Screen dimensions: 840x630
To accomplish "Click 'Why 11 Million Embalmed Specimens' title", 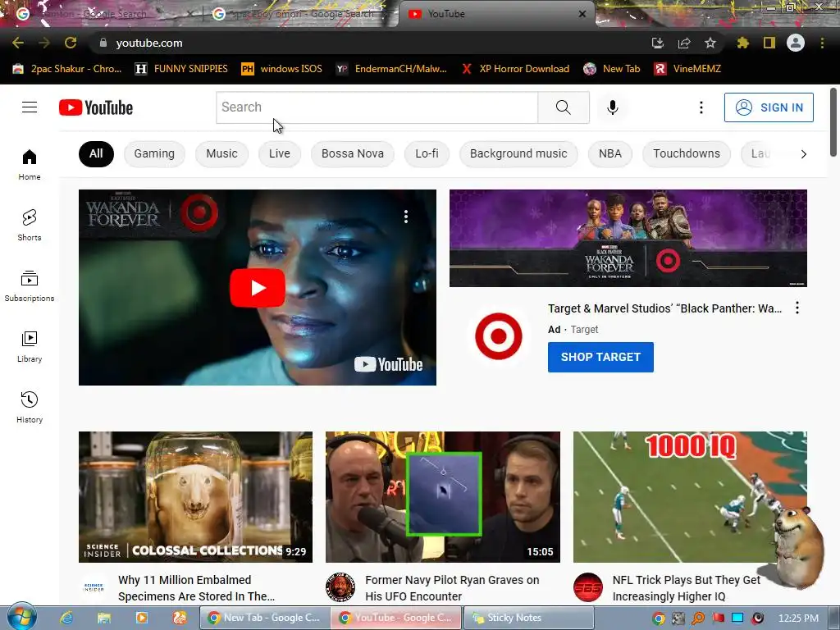I will 196,588.
